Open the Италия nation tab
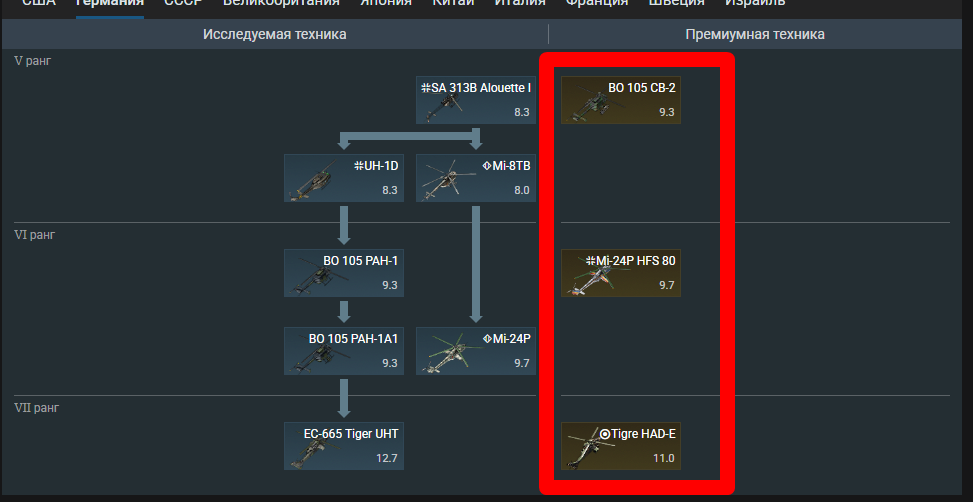The width and height of the screenshot is (973, 502). click(520, 4)
